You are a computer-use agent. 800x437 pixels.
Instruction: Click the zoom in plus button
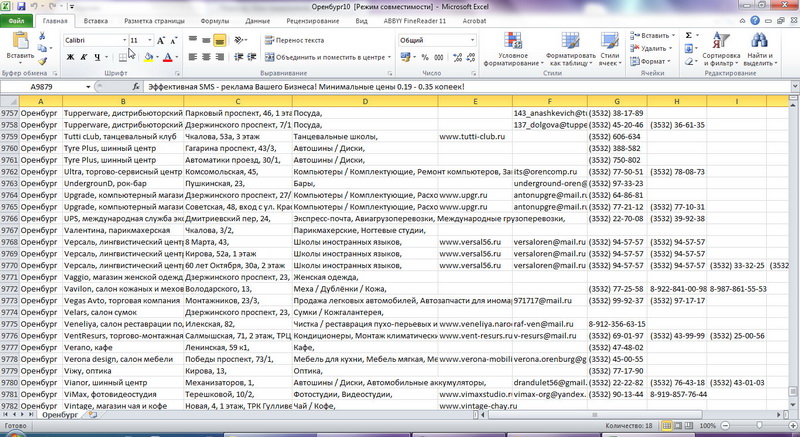pyautogui.click(x=792, y=425)
